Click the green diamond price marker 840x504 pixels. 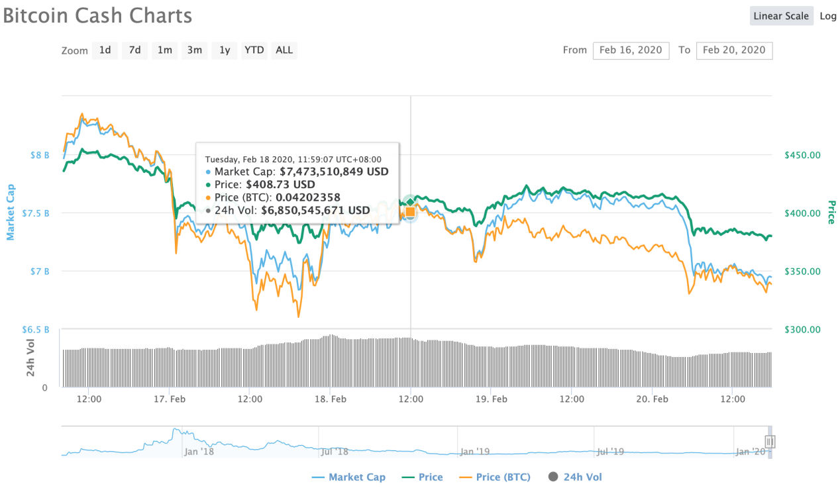pyautogui.click(x=410, y=202)
